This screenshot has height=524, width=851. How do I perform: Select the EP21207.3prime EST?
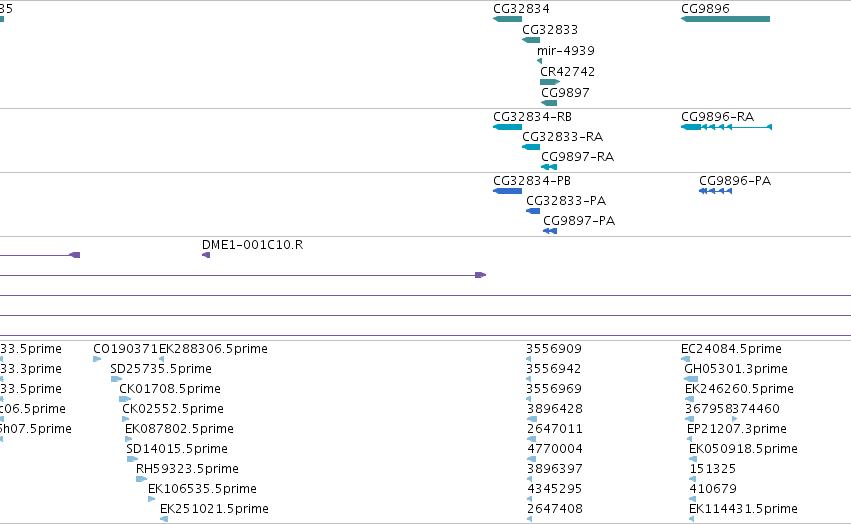click(x=736, y=429)
